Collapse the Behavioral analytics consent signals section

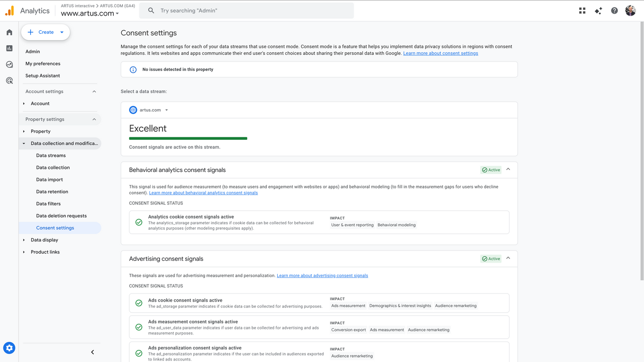click(x=508, y=169)
